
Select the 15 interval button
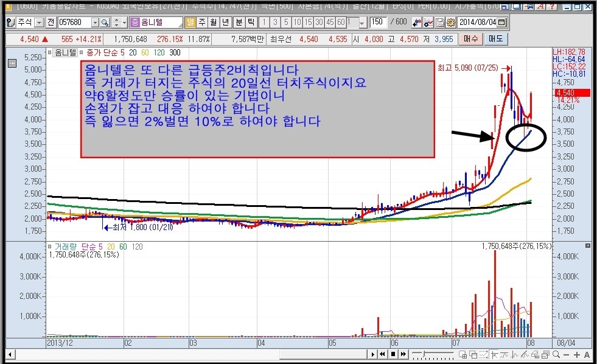pos(308,23)
